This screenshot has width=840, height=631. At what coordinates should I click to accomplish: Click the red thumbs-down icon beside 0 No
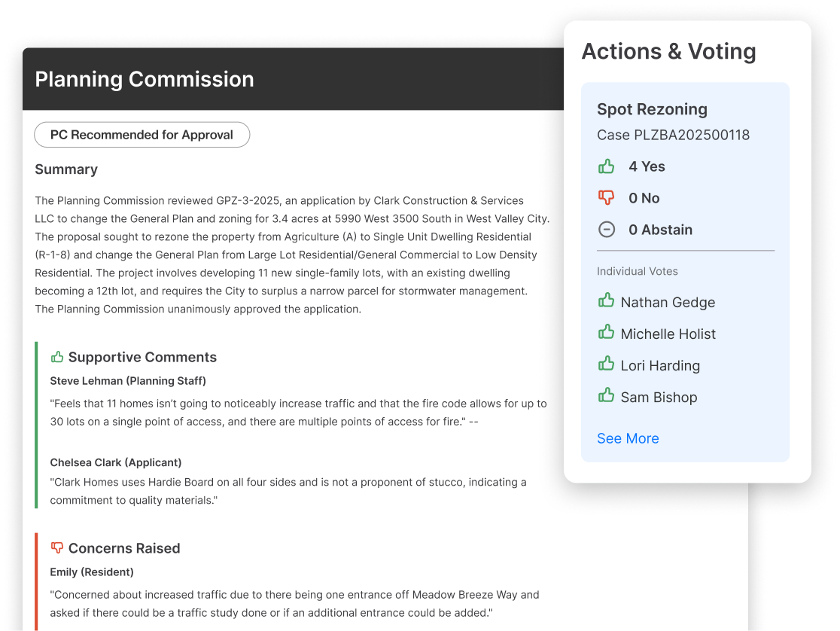pyautogui.click(x=606, y=198)
